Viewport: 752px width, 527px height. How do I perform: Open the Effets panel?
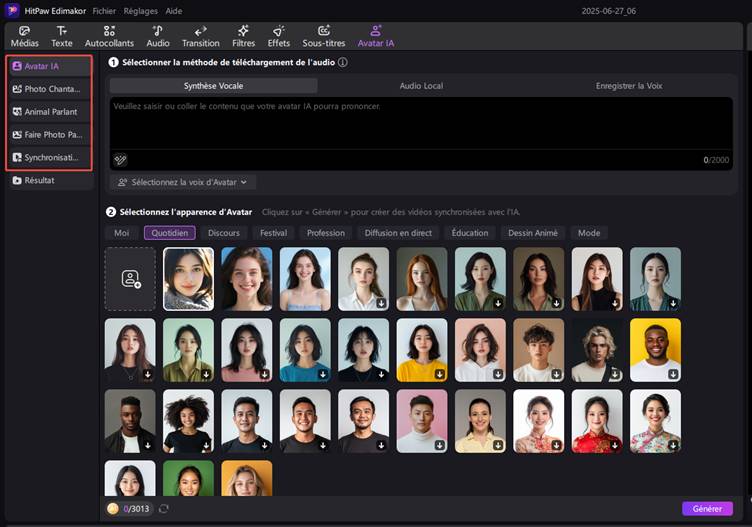point(279,36)
